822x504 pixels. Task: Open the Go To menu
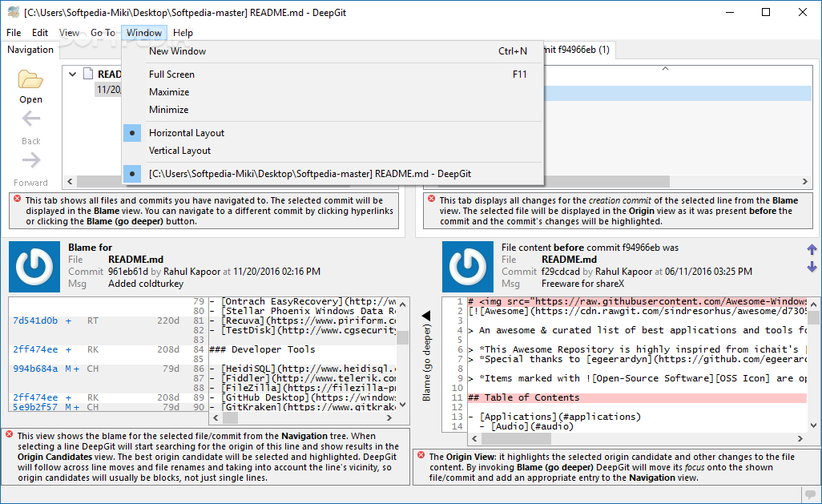click(103, 33)
